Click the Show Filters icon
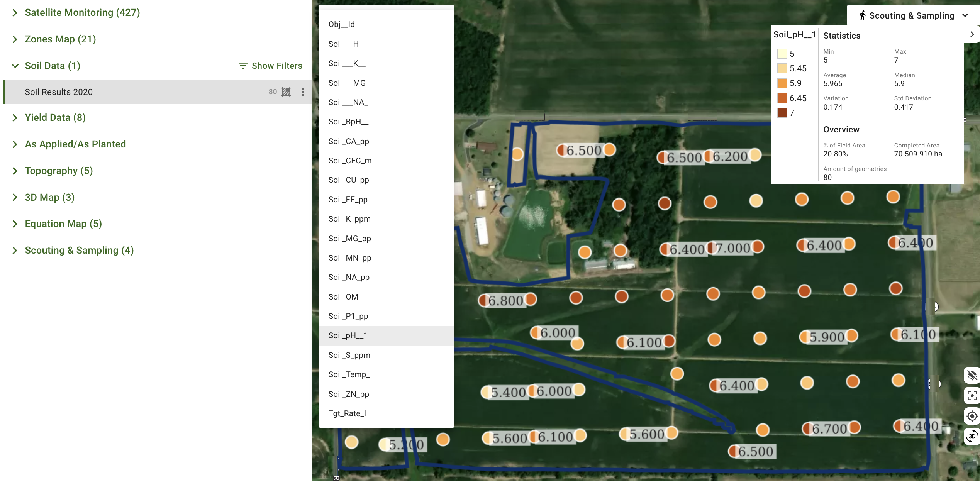The image size is (980, 481). pyautogui.click(x=243, y=66)
